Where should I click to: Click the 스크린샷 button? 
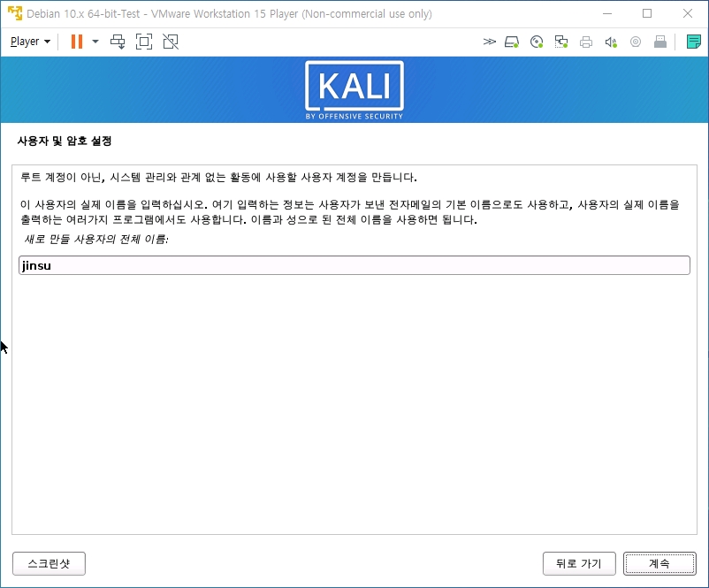point(49,563)
